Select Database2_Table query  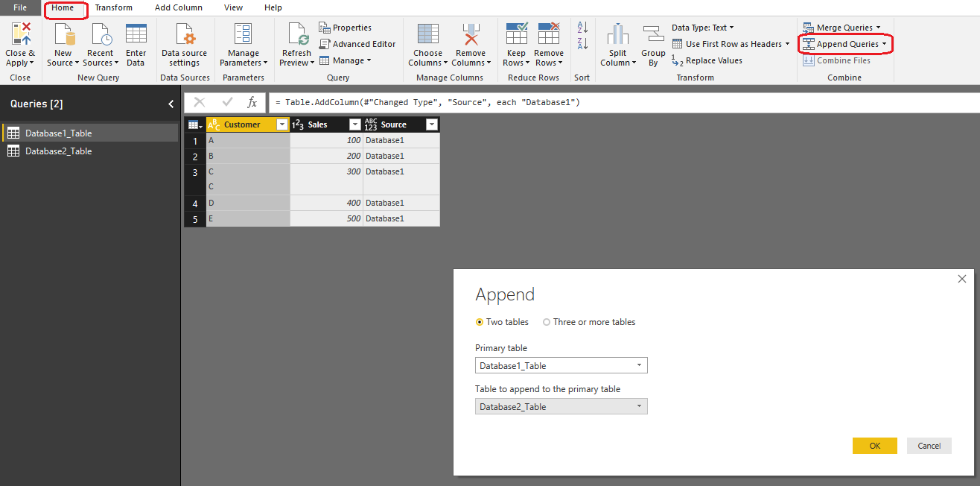90,151
